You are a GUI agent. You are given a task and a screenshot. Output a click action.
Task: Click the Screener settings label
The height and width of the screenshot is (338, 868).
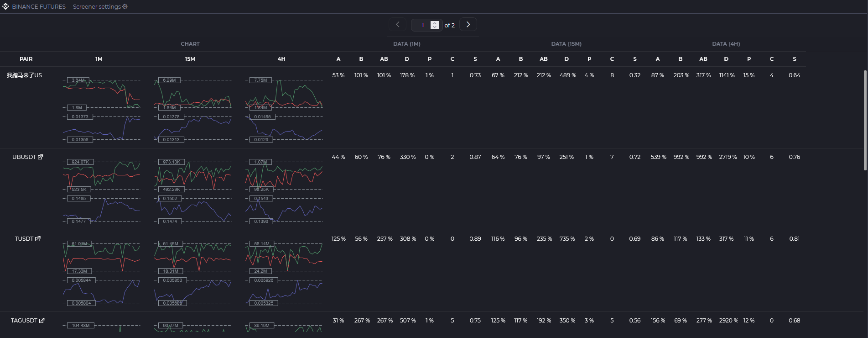(97, 6)
